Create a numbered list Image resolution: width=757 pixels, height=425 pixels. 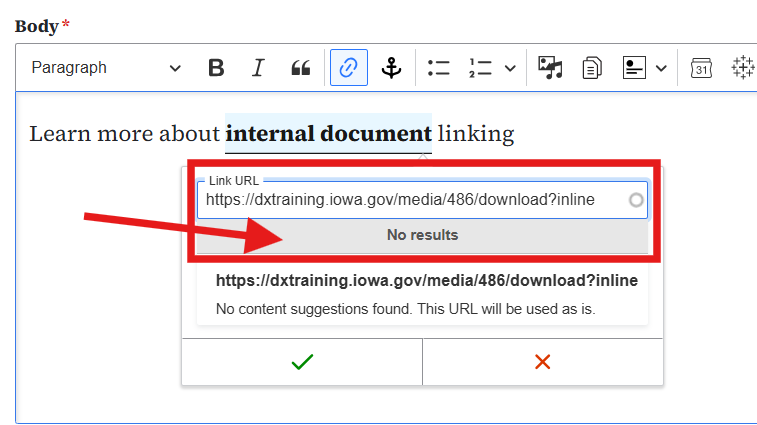(480, 68)
